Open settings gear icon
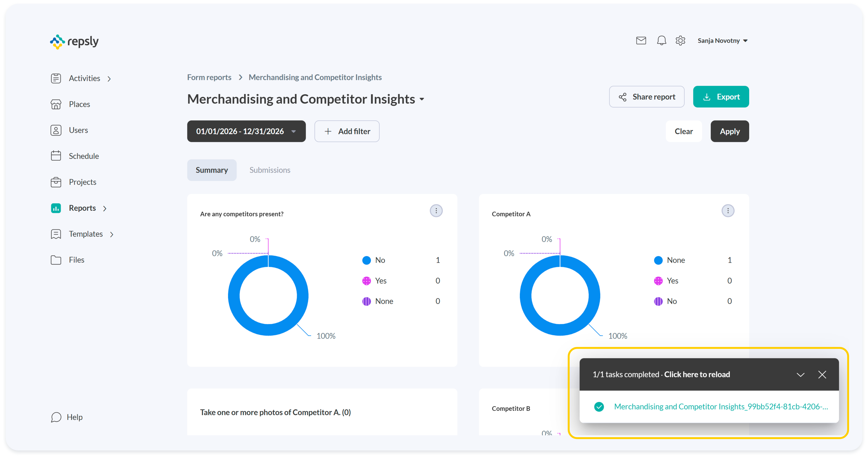 coord(680,41)
